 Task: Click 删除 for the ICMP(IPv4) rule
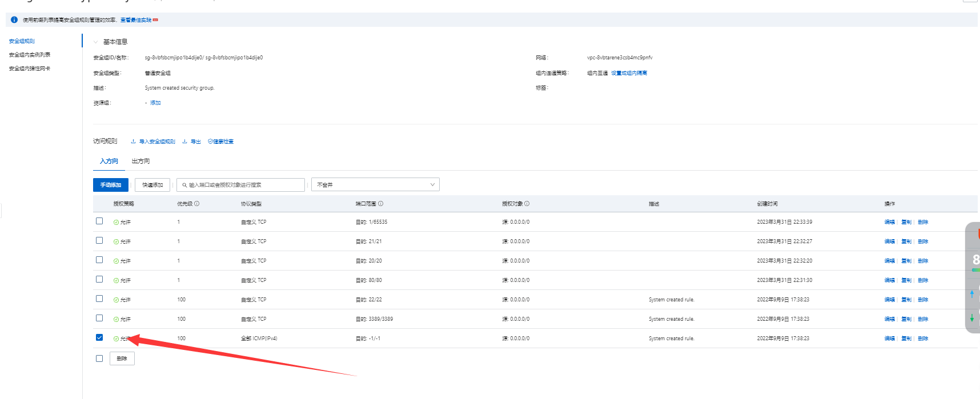point(923,338)
